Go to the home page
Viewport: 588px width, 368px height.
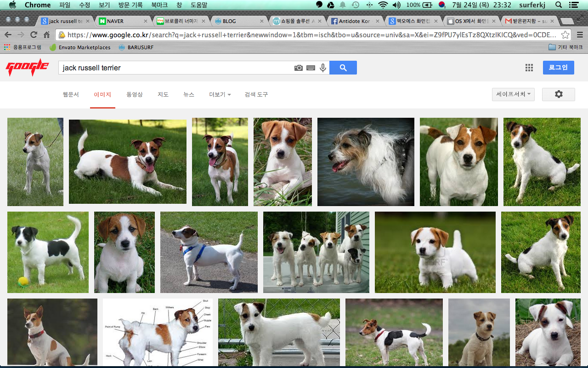(x=46, y=35)
